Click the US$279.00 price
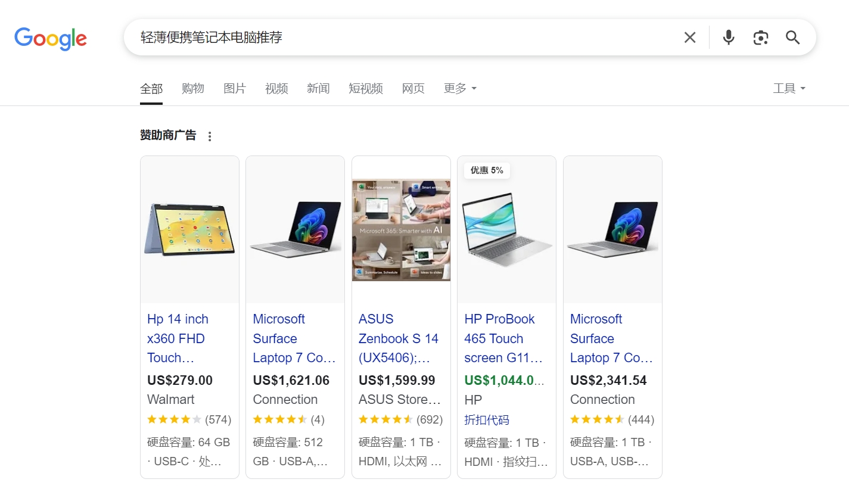The height and width of the screenshot is (504, 849). coord(180,380)
